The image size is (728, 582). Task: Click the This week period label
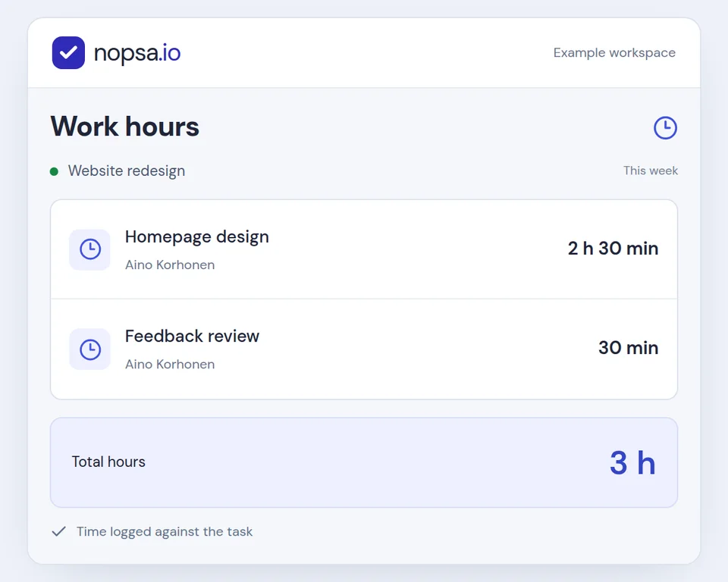pyautogui.click(x=651, y=171)
